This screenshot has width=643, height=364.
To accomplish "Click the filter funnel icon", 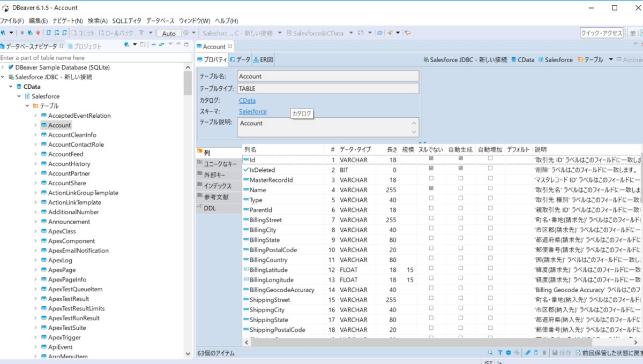I will point(500,353).
